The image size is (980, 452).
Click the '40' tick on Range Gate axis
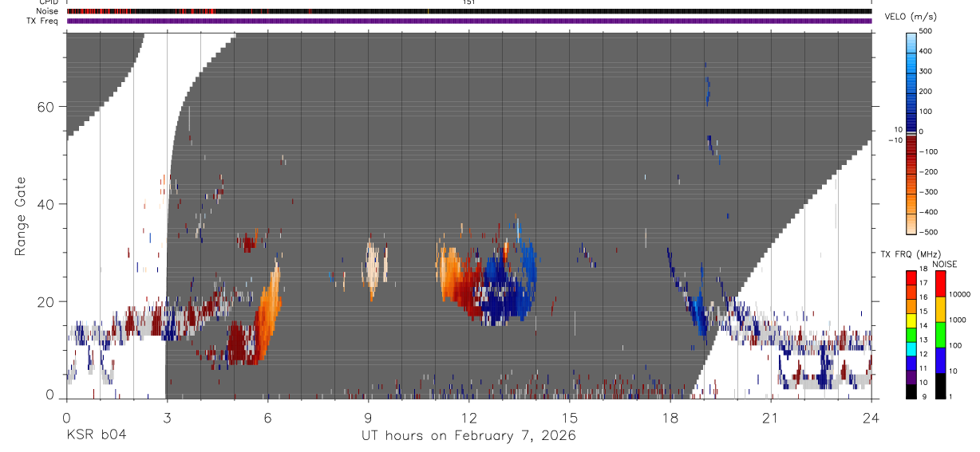pyautogui.click(x=45, y=204)
